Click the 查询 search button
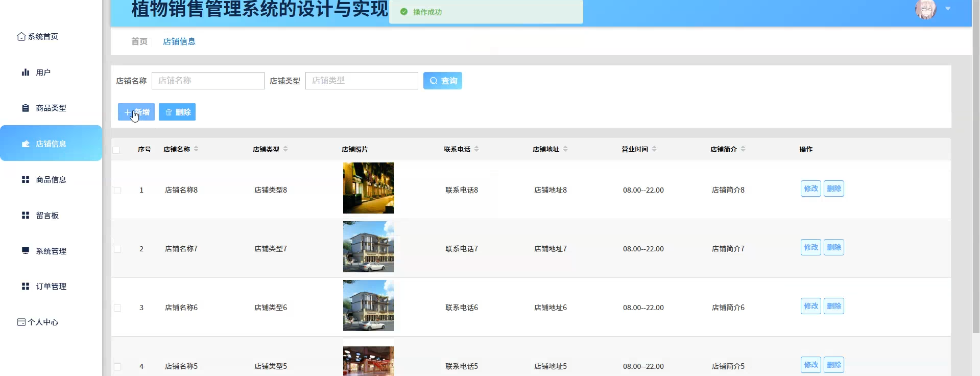The width and height of the screenshot is (980, 376). coord(443,81)
